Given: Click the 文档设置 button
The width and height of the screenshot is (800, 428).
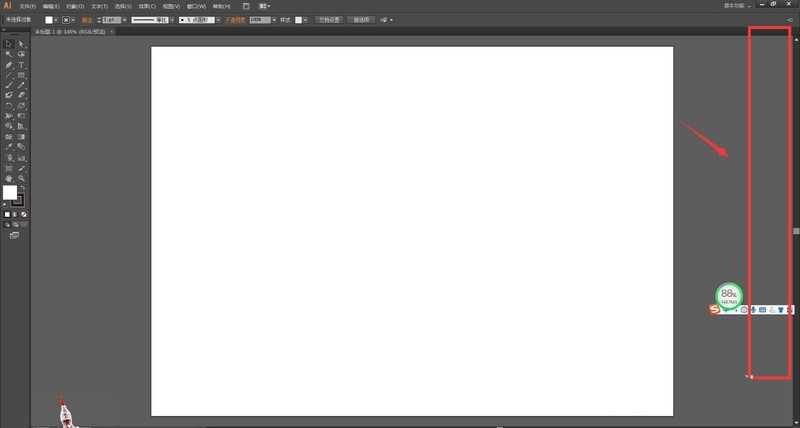Looking at the screenshot, I should [328, 19].
